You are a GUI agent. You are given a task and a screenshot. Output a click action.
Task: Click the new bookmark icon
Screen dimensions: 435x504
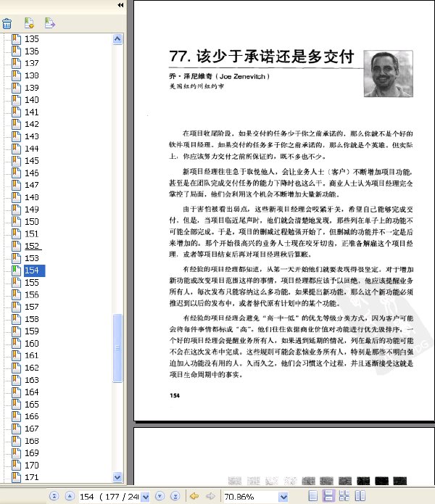click(x=29, y=23)
